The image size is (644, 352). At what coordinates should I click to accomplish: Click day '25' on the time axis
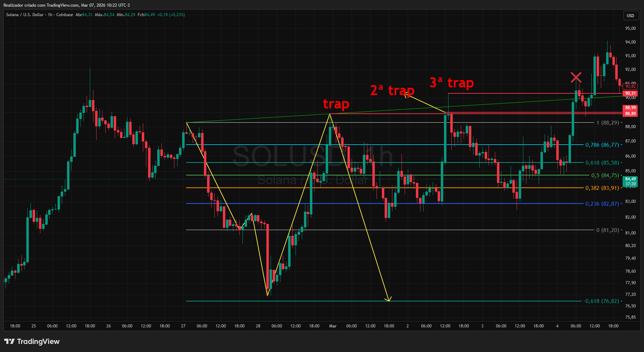[x=34, y=326]
